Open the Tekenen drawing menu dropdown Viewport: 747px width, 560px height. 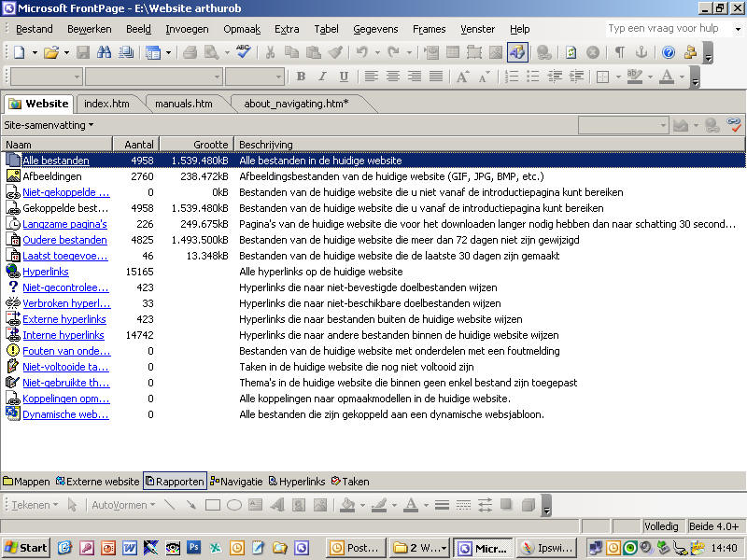pyautogui.click(x=35, y=505)
